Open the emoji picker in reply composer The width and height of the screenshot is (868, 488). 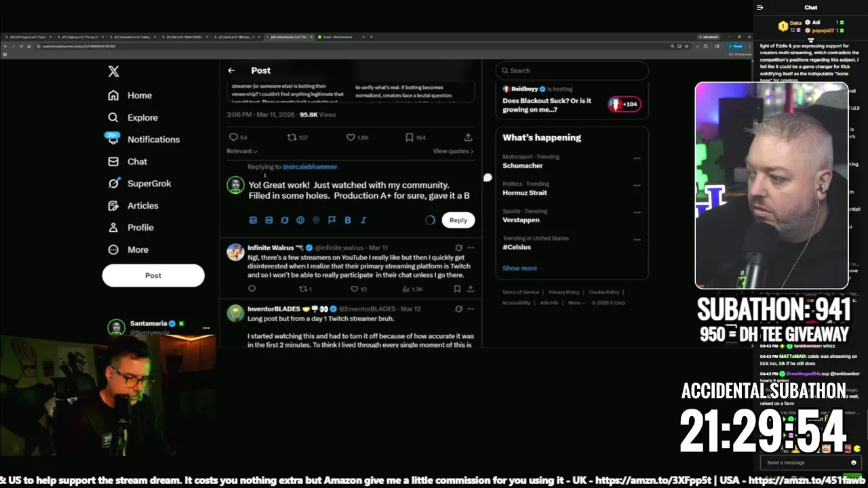click(x=300, y=220)
